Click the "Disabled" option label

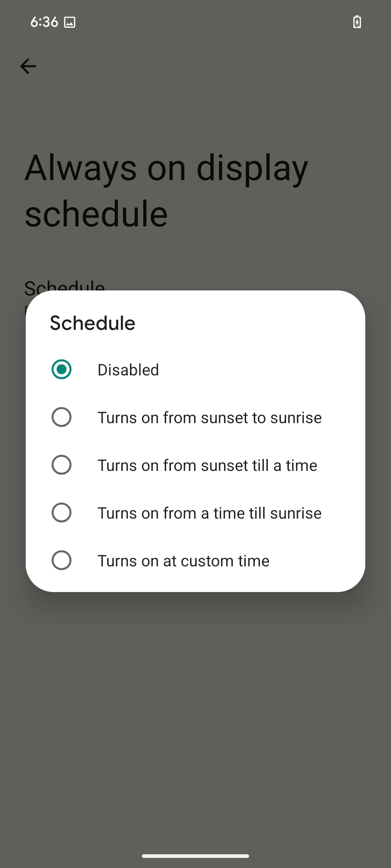coord(128,370)
